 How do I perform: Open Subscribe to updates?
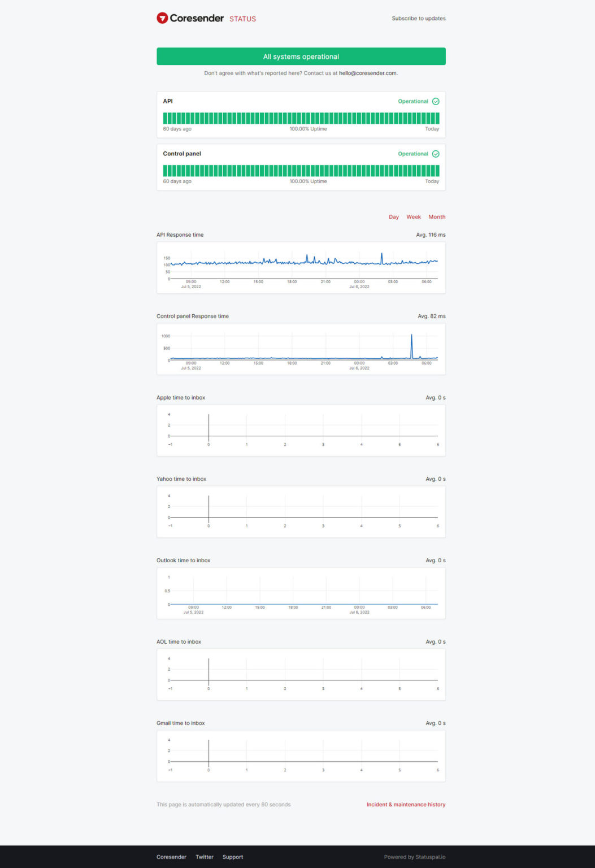pyautogui.click(x=418, y=19)
